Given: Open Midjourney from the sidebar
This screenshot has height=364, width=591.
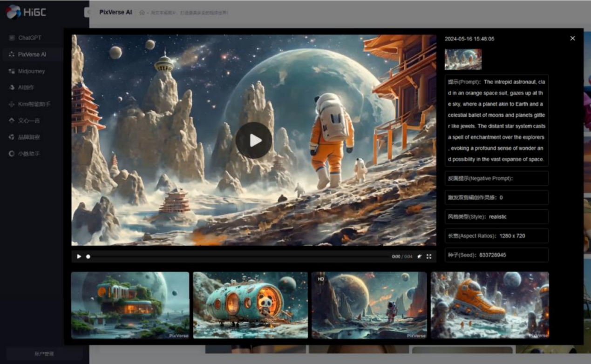Looking at the screenshot, I should point(31,71).
